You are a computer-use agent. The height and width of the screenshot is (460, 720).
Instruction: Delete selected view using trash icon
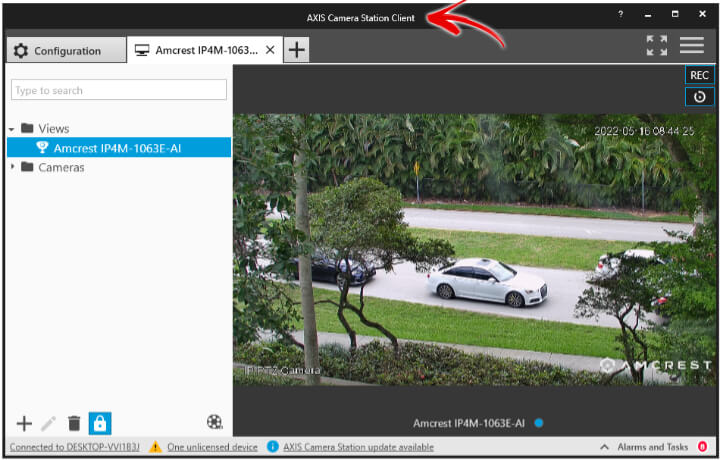point(74,424)
